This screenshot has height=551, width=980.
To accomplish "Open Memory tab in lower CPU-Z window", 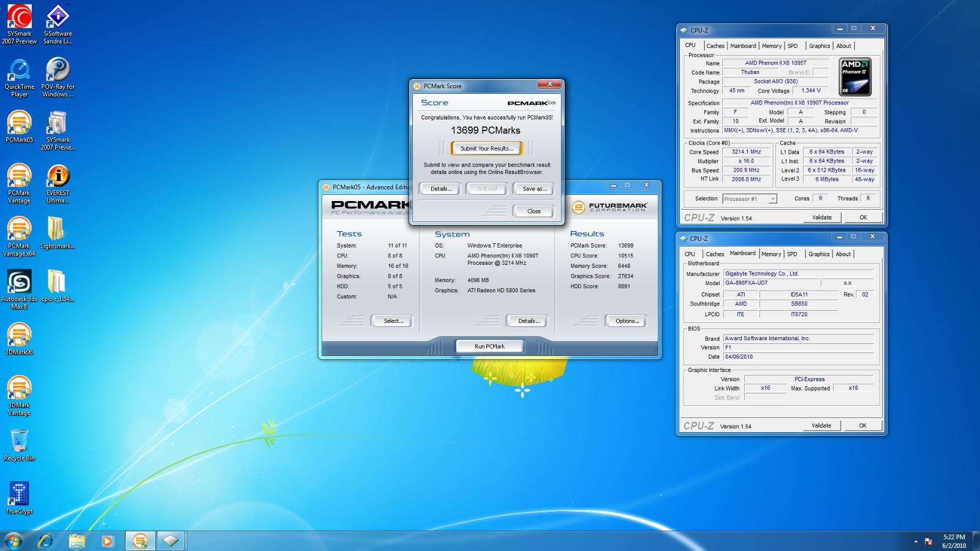I will [771, 254].
